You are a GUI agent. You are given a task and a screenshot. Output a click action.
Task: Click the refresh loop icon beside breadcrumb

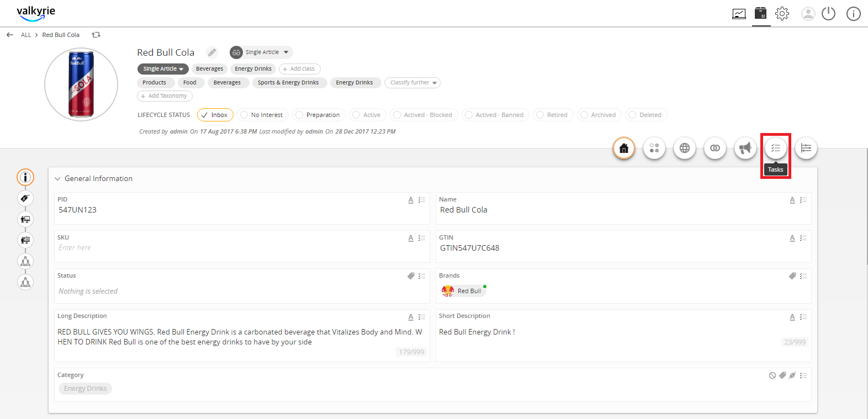point(96,35)
